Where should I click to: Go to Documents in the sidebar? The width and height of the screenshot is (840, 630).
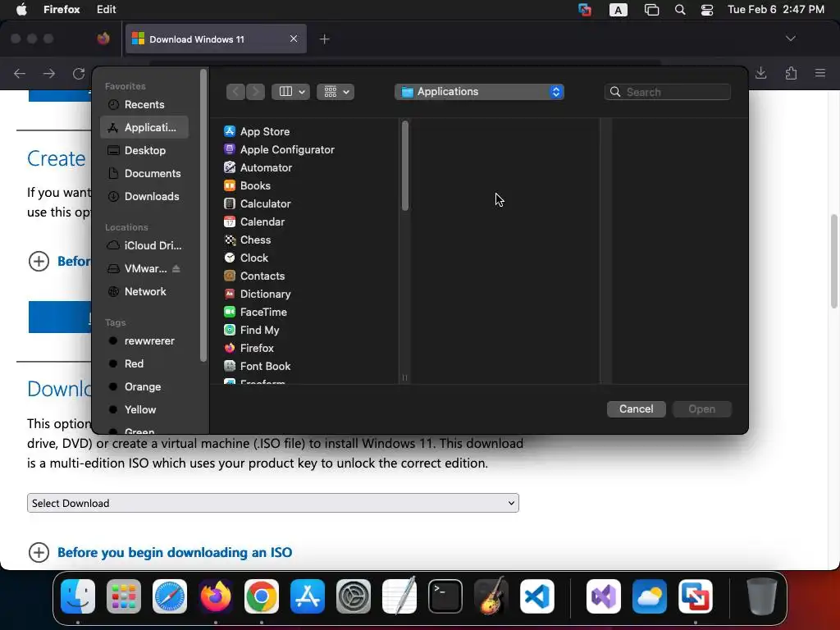144,174
